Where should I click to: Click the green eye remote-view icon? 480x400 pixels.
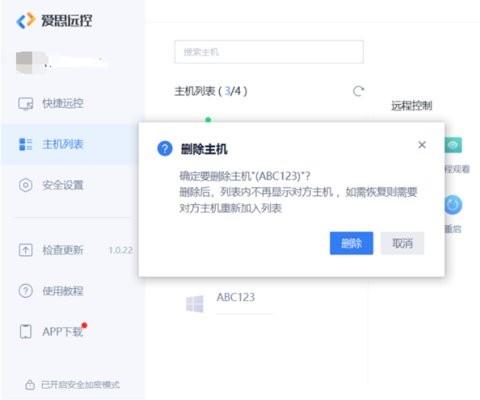tap(453, 145)
